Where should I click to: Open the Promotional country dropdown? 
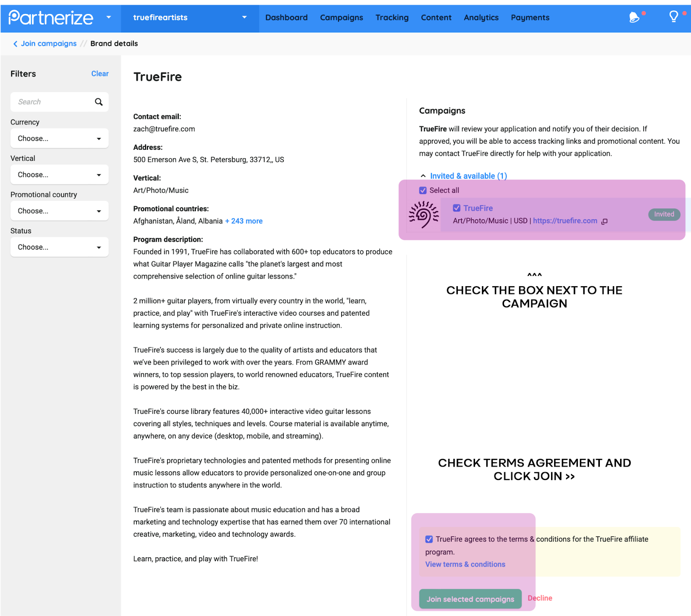tap(60, 211)
